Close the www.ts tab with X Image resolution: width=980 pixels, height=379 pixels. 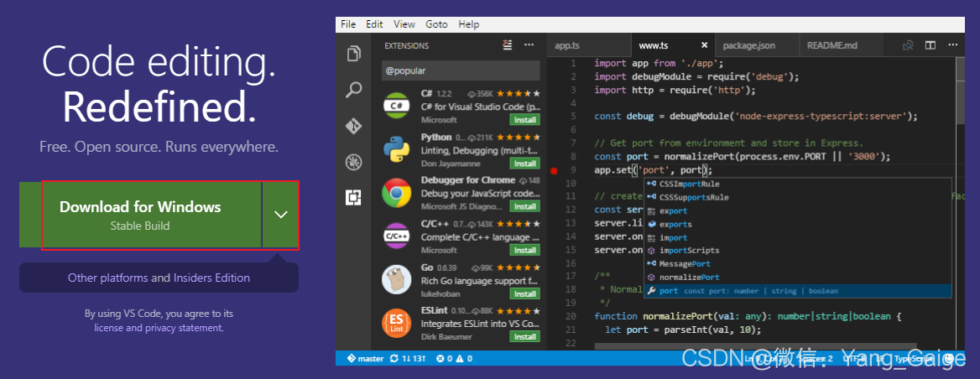tap(705, 45)
